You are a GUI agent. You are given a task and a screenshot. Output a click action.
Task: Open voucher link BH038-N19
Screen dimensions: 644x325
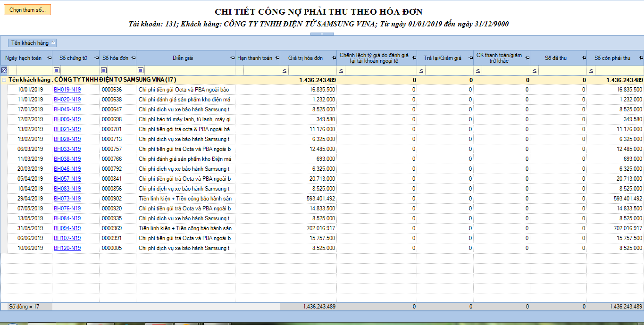[x=67, y=159]
